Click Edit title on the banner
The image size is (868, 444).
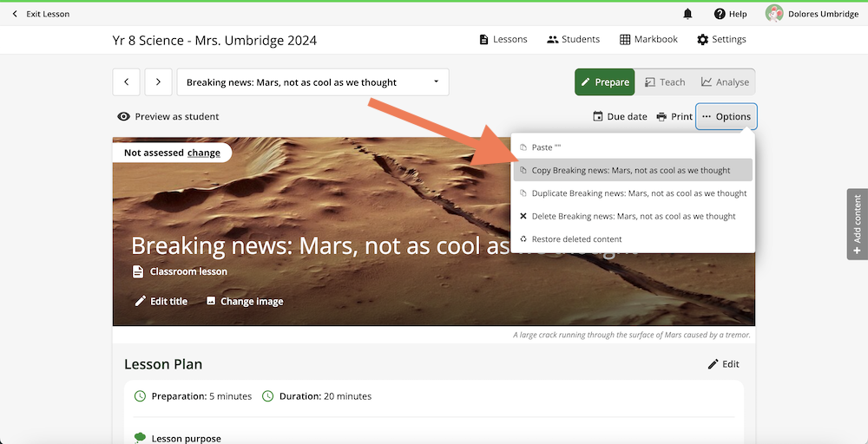coord(161,301)
